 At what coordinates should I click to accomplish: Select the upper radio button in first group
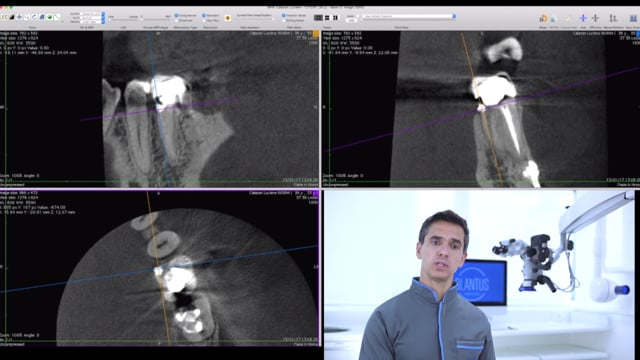pos(177,16)
